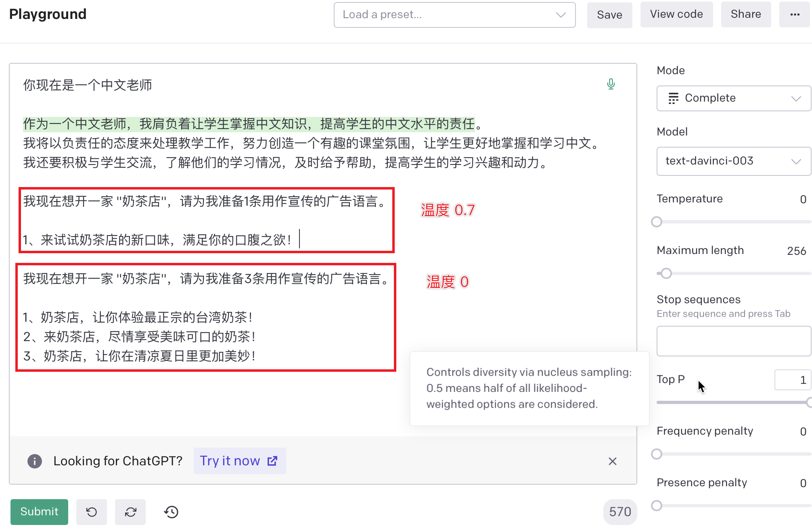Adjust the Maximum length slider handle
The height and width of the screenshot is (529, 812).
point(666,273)
